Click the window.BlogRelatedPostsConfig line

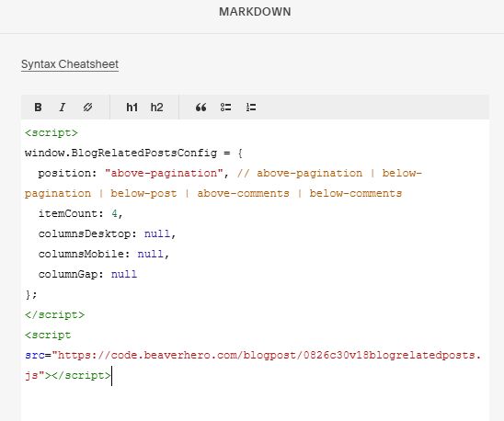click(x=133, y=153)
